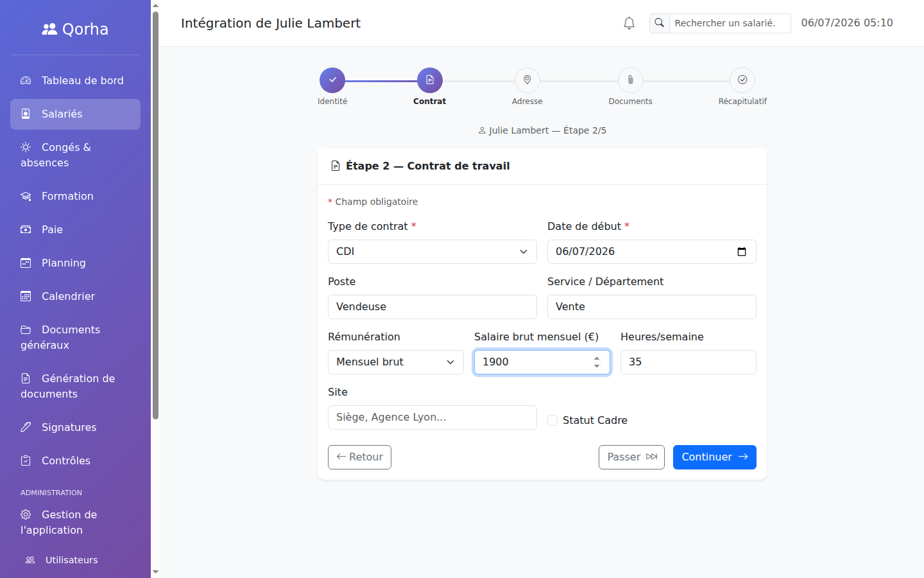Open the Paie section
The width and height of the screenshot is (924, 578).
(75, 229)
